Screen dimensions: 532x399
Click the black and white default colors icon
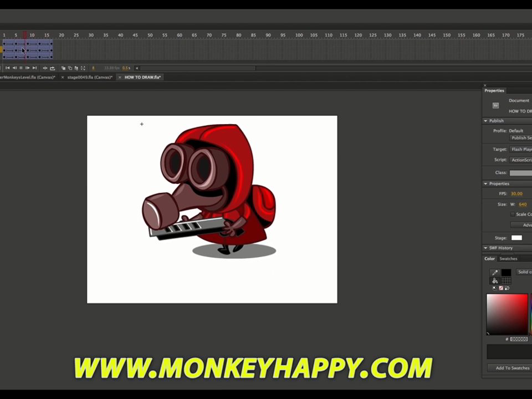495,288
